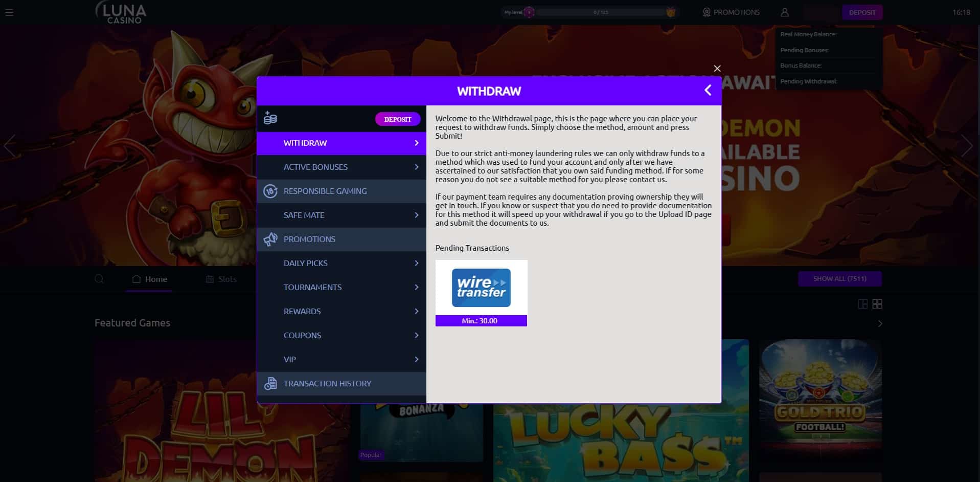This screenshot has height=482, width=980.
Task: Select the Wire Transfer payment method
Action: [x=481, y=288]
